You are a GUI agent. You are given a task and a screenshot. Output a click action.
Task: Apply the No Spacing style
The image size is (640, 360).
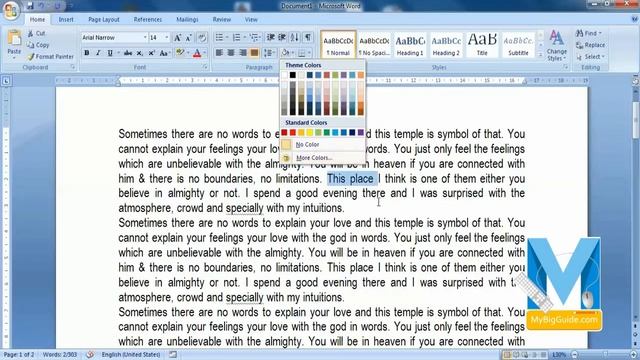374,44
